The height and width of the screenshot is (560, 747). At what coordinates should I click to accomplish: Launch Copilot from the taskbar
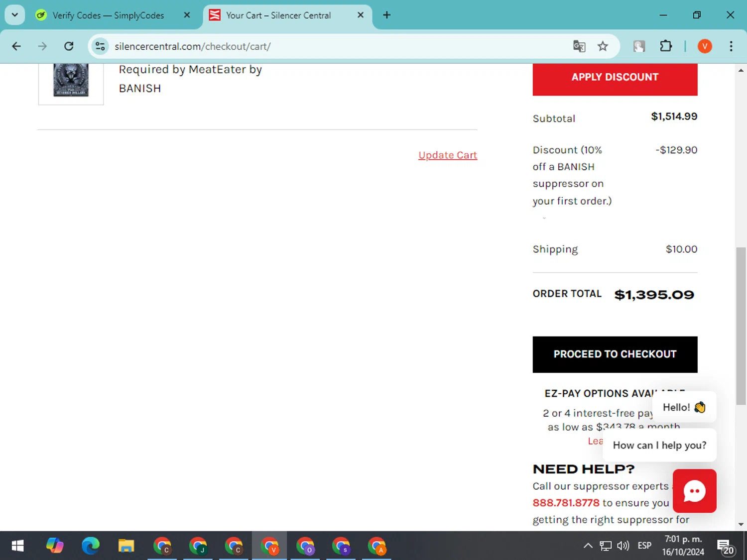55,546
